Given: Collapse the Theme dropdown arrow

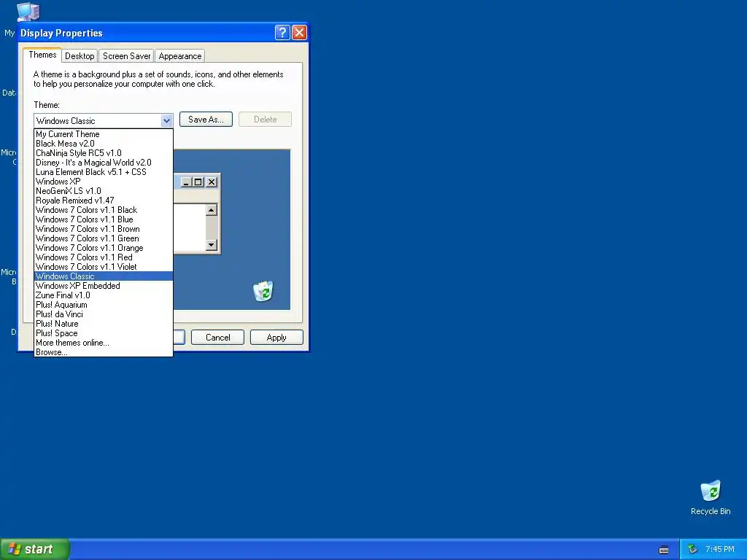Looking at the screenshot, I should click(x=166, y=120).
